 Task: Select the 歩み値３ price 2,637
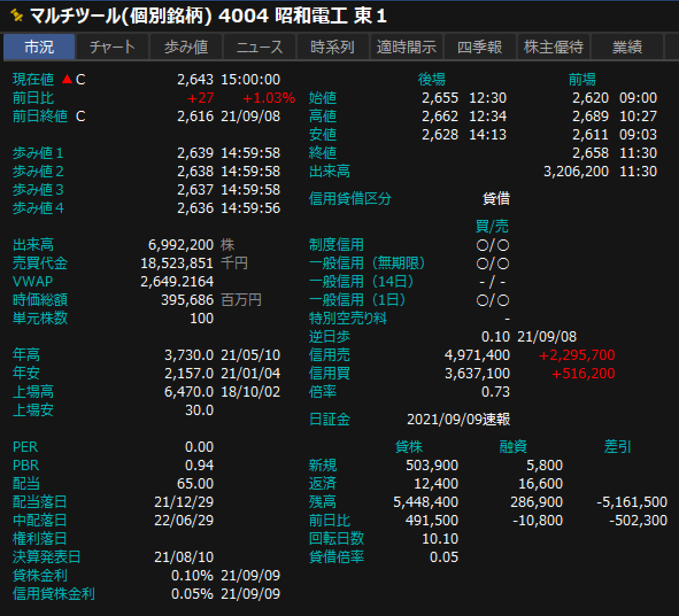pyautogui.click(x=195, y=189)
